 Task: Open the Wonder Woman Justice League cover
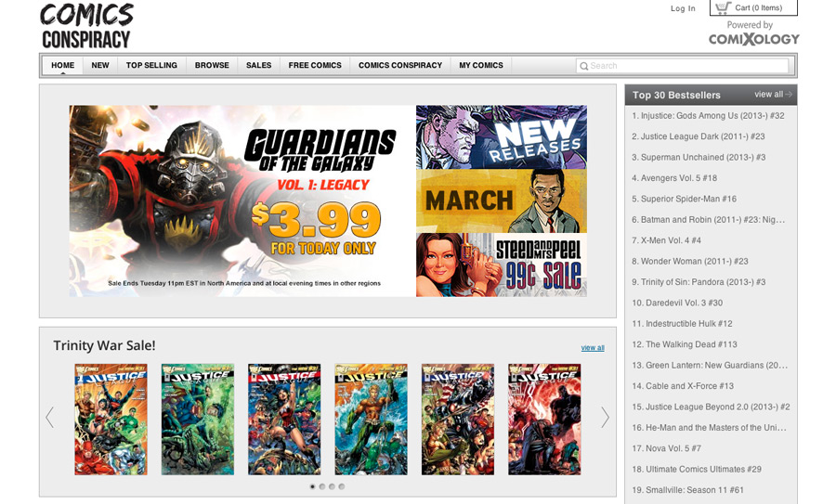(x=284, y=420)
